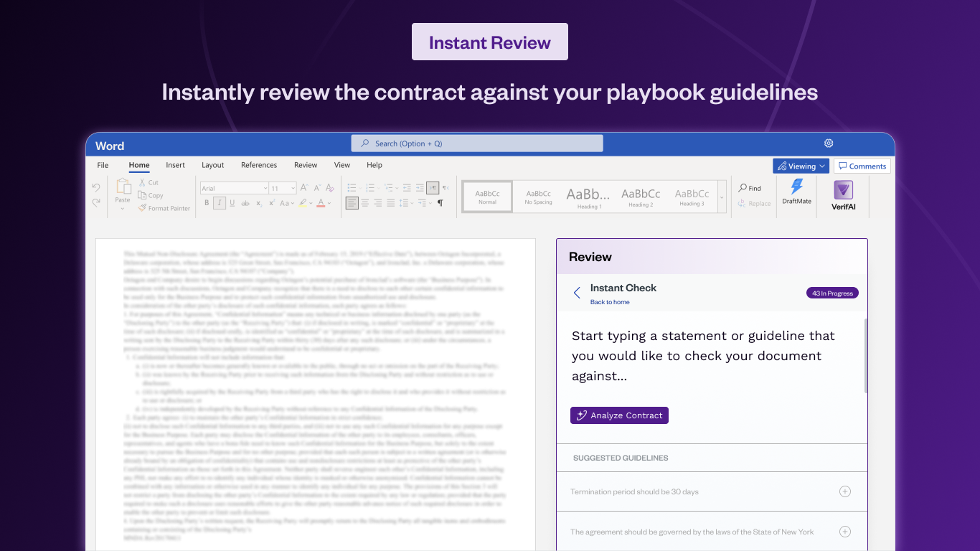The height and width of the screenshot is (551, 980).
Task: Switch to the Insert tab
Action: pyautogui.click(x=175, y=165)
